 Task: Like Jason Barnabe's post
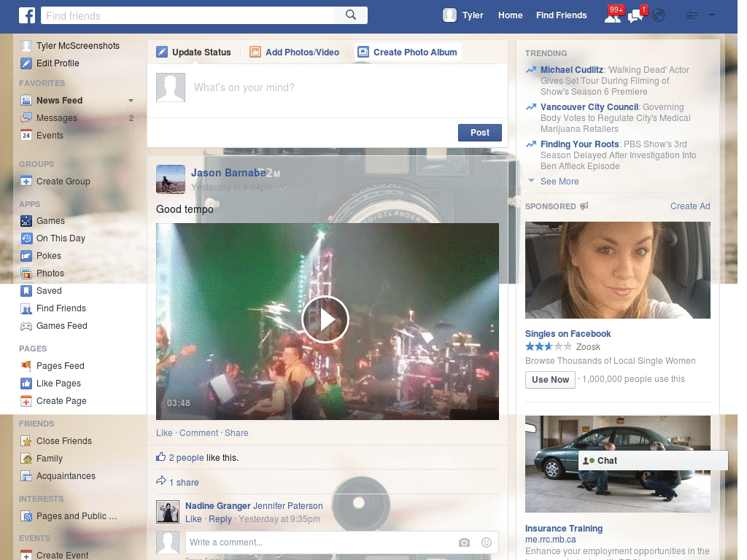164,433
